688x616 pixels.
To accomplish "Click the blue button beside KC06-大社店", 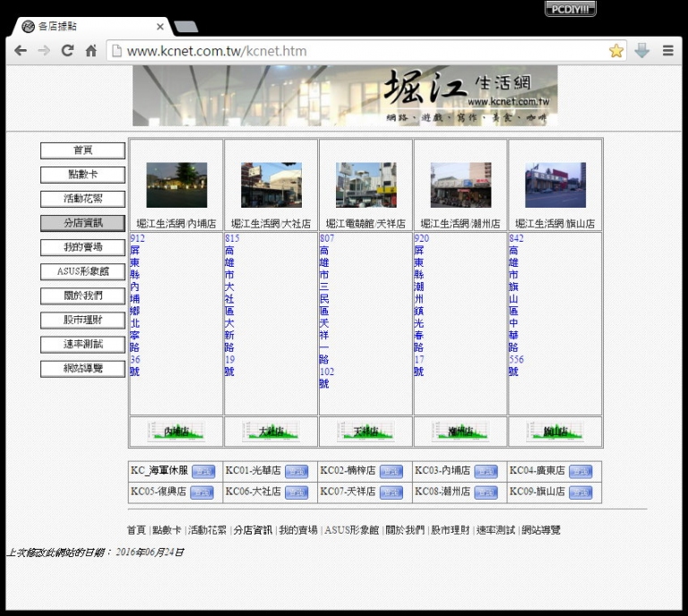I will (x=297, y=492).
